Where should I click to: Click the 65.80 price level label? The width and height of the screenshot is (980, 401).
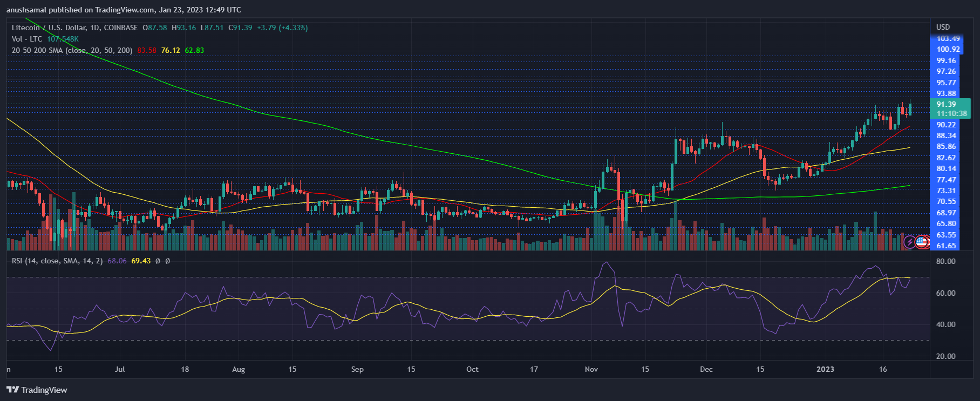pyautogui.click(x=946, y=223)
